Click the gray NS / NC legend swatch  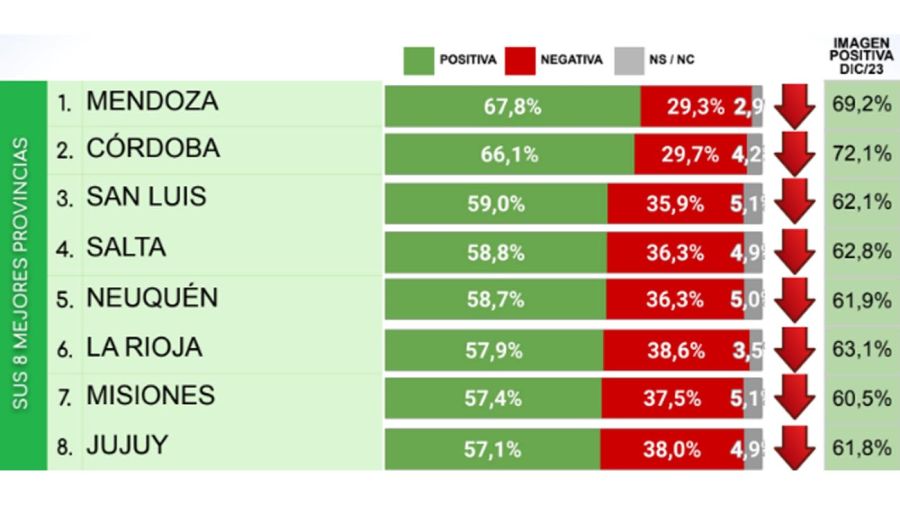[626, 60]
